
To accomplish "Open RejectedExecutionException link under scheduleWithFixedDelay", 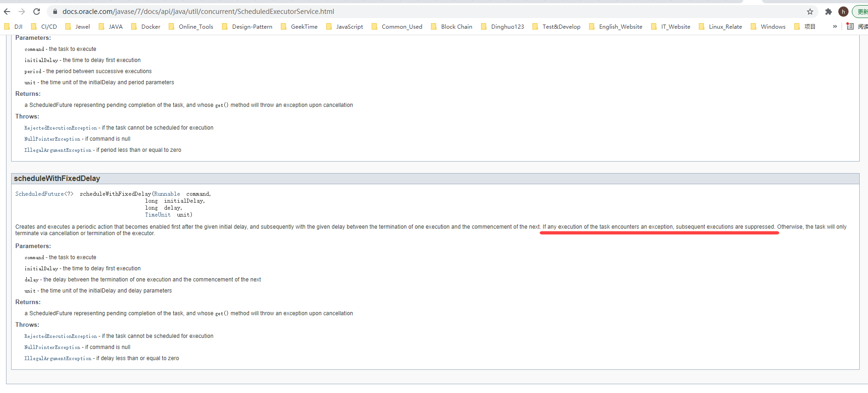I will [x=61, y=336].
